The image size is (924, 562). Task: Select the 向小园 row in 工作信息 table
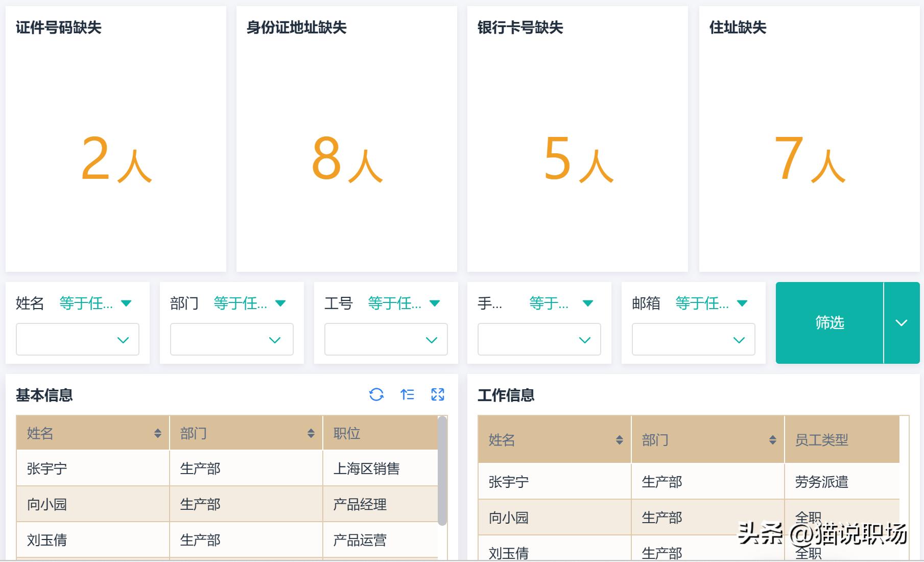tap(554, 517)
